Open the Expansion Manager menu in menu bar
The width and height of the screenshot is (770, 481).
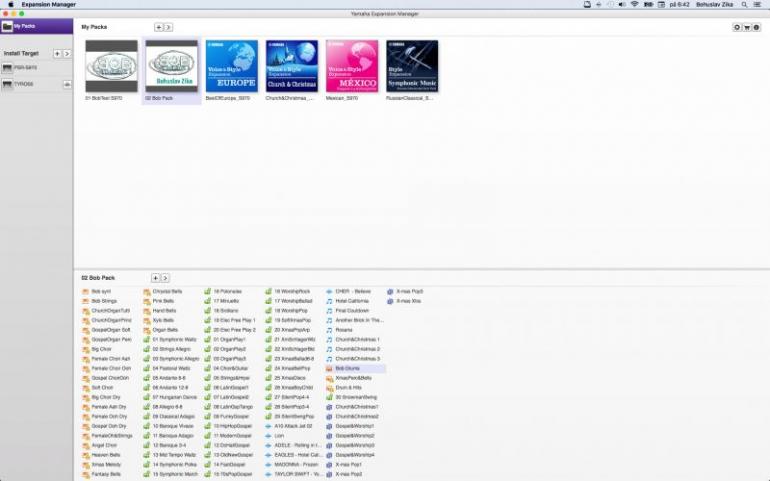(x=49, y=4)
